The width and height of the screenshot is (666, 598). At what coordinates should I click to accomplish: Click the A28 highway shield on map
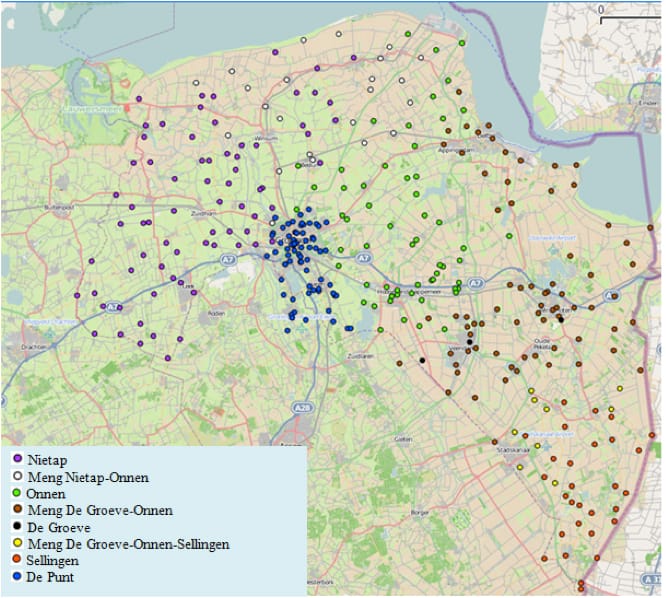coord(302,408)
